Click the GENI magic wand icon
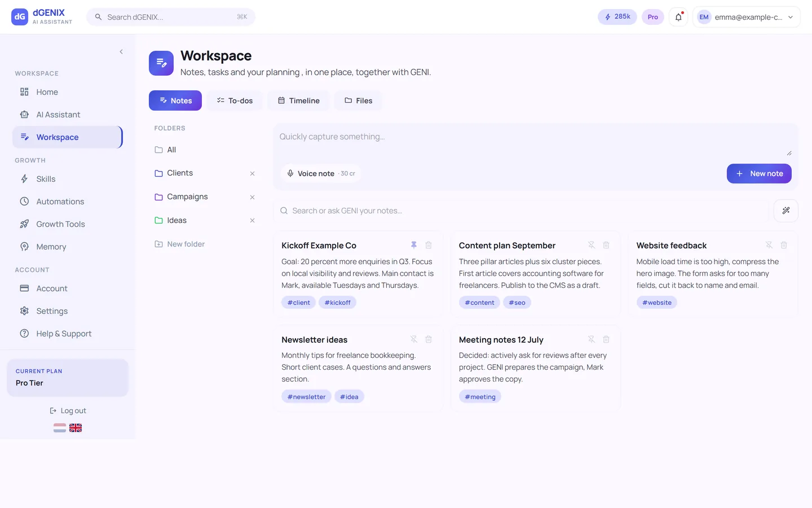 click(785, 211)
